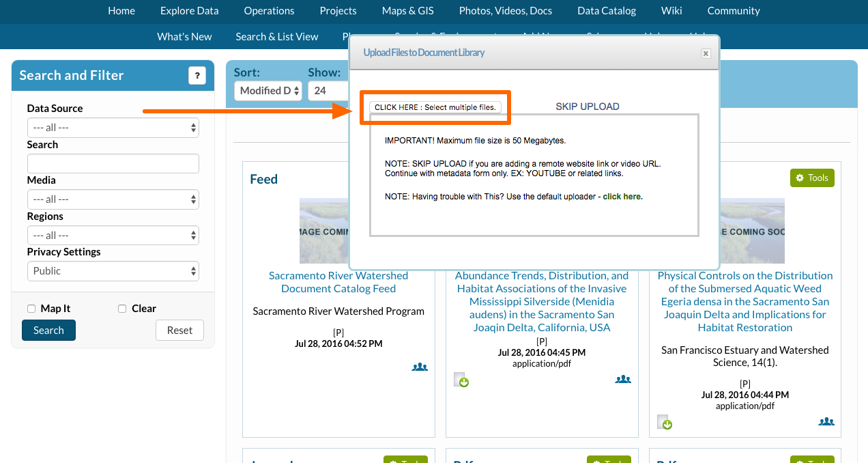Toggle the Clear checkbox
868x463 pixels.
click(x=122, y=309)
